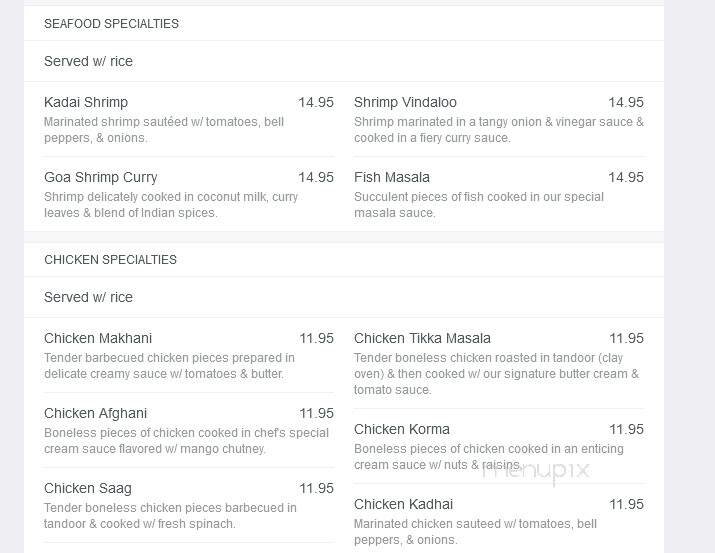
Task: Click the Chicken Kadhai 11.95 price
Action: [x=626, y=504]
